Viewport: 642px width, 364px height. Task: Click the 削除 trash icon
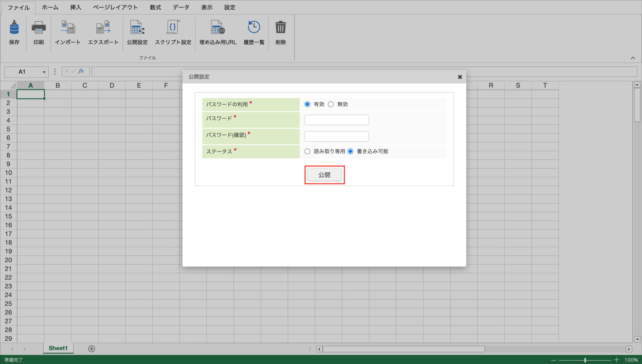coord(281,27)
